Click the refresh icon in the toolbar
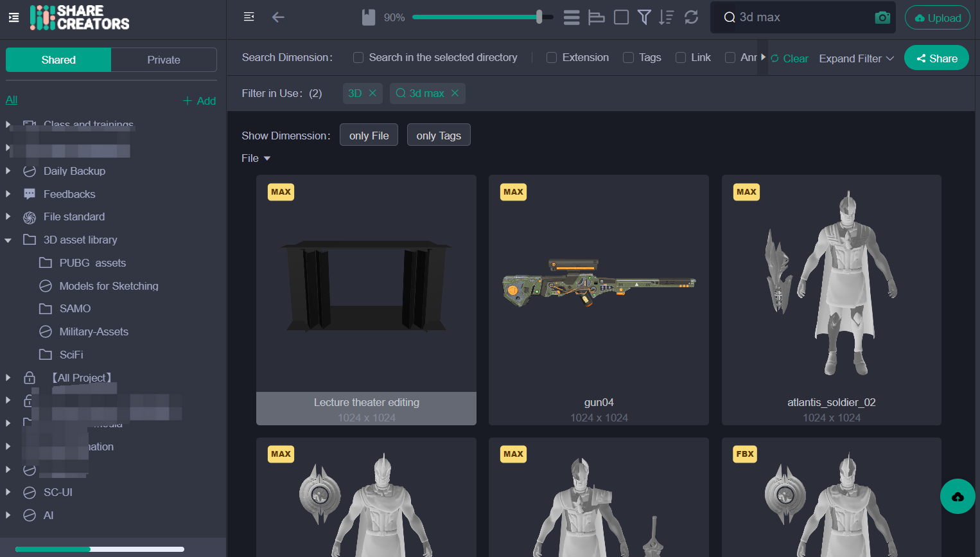Screen dimensions: 980x557 691,17
